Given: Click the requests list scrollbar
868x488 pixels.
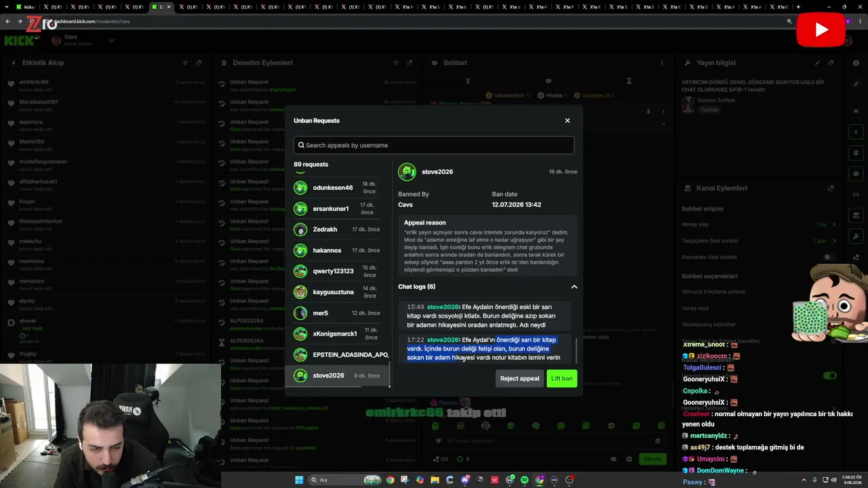Looking at the screenshot, I should point(389,375).
